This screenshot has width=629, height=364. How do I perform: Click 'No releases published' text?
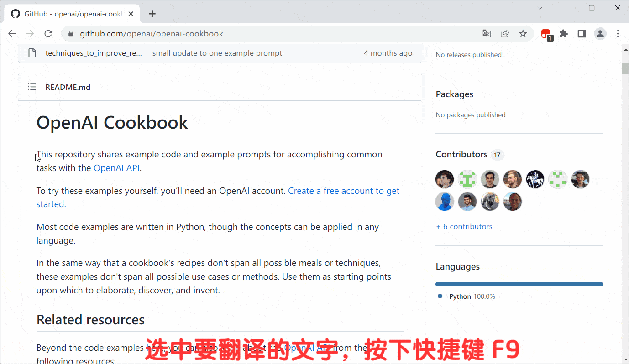click(x=469, y=55)
